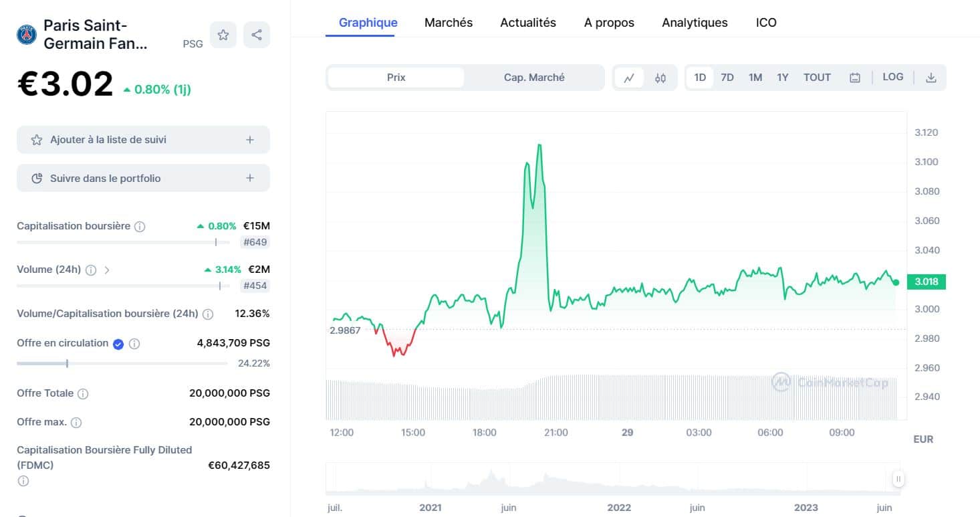Click the price spike peak on chart
Screen dimensions: 980x517
[539, 145]
